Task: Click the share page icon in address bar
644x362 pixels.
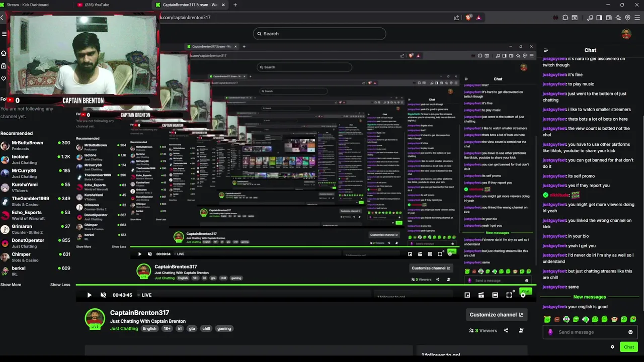Action: 456,18
